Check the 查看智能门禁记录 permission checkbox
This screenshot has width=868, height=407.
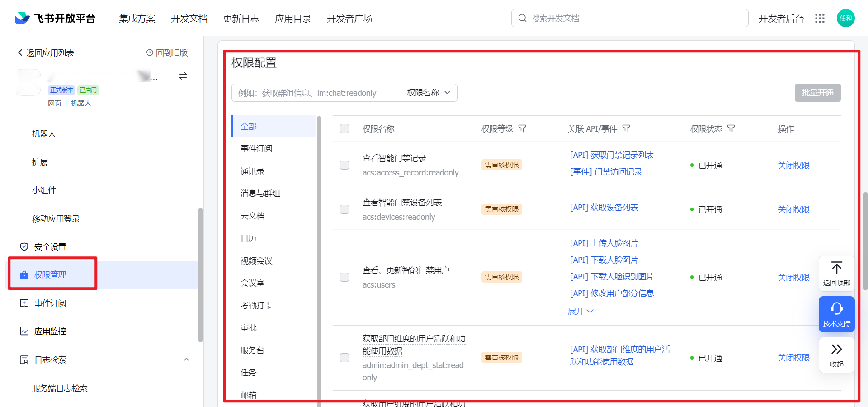click(x=344, y=165)
